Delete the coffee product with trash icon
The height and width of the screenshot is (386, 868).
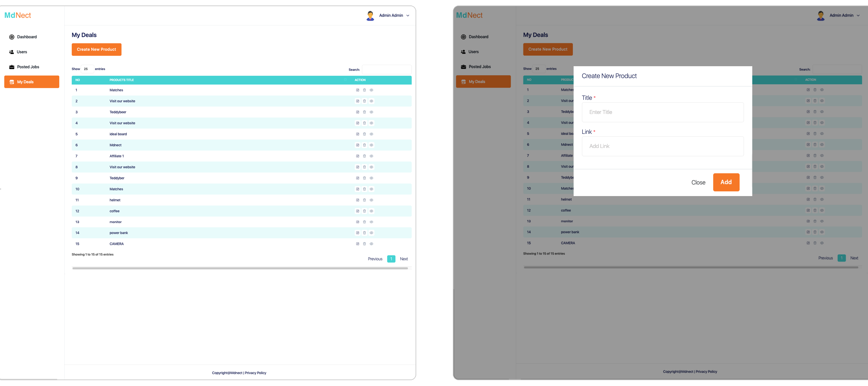click(x=364, y=211)
